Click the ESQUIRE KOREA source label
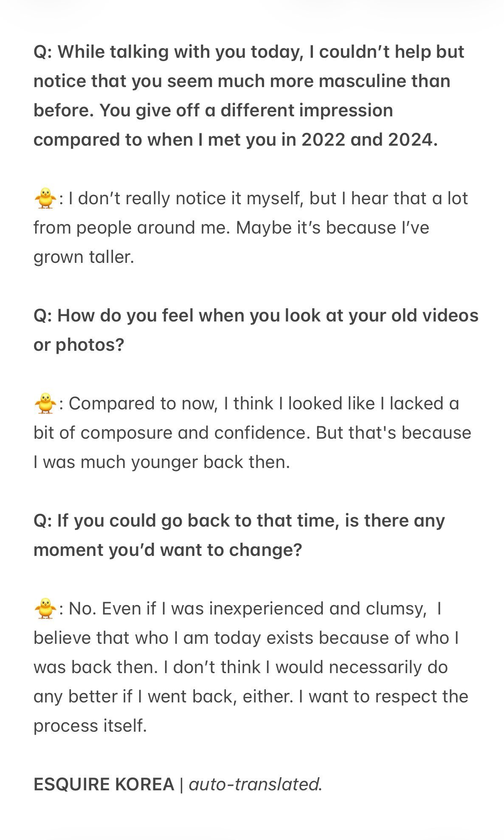The width and height of the screenshot is (504, 840). (104, 784)
